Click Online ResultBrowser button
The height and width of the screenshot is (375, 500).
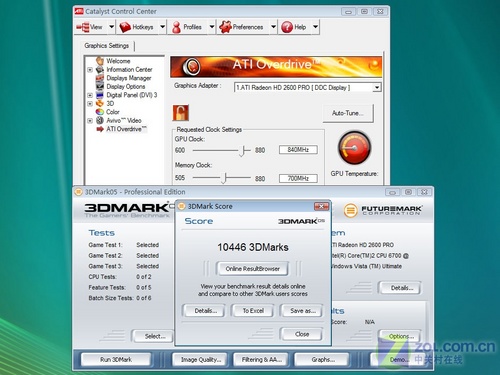(253, 269)
